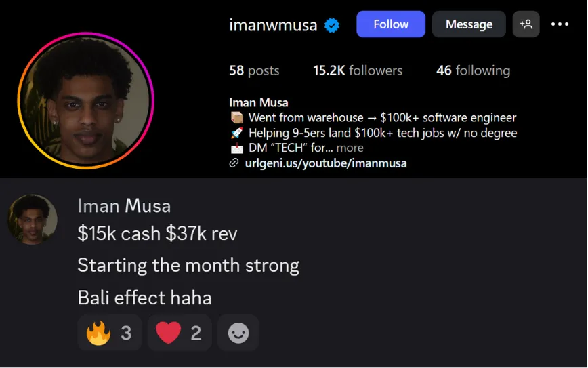Click the rocket emoji in bio

pos(237,133)
